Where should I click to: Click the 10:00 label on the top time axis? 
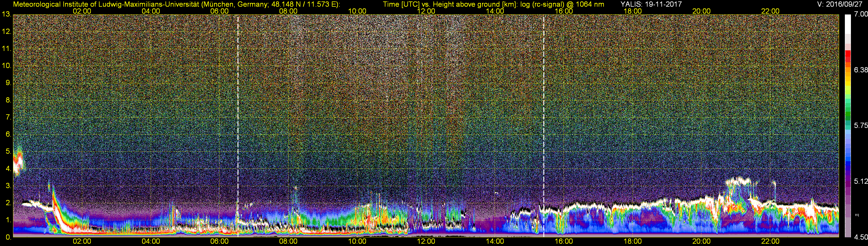pos(357,11)
